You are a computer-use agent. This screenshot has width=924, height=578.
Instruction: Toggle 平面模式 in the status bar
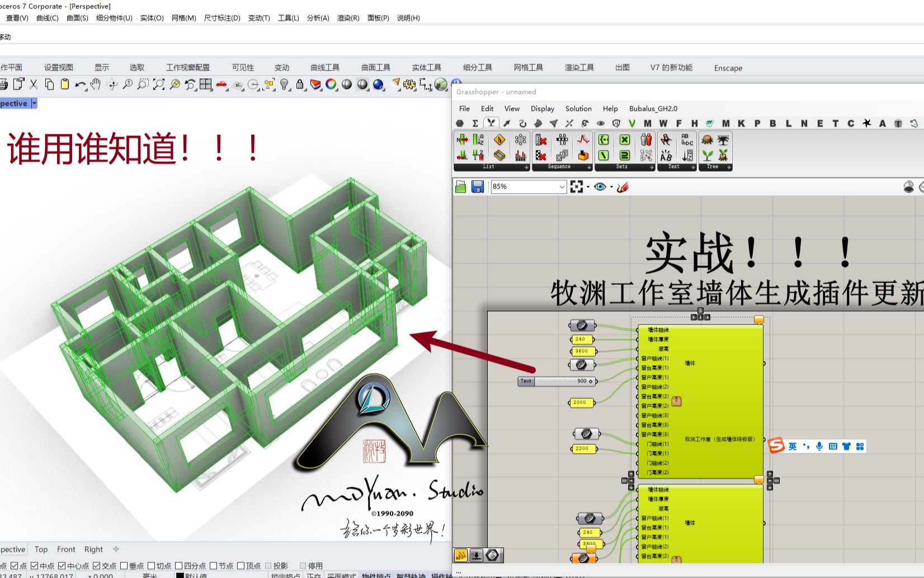[x=342, y=575]
